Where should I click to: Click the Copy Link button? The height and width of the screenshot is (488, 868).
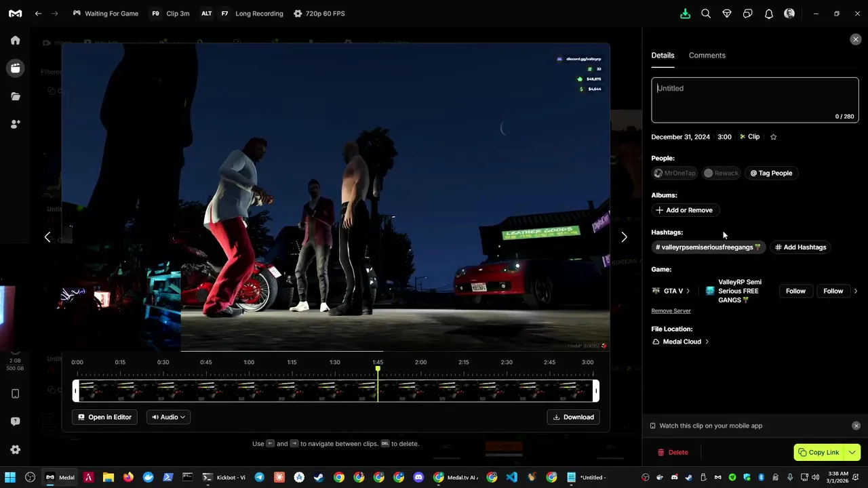[818, 452]
